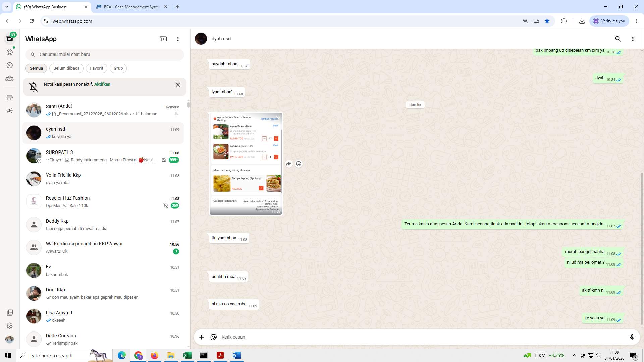This screenshot has height=362, width=644.
Task: Start a new chat with the new-chat icon
Action: pos(163,39)
